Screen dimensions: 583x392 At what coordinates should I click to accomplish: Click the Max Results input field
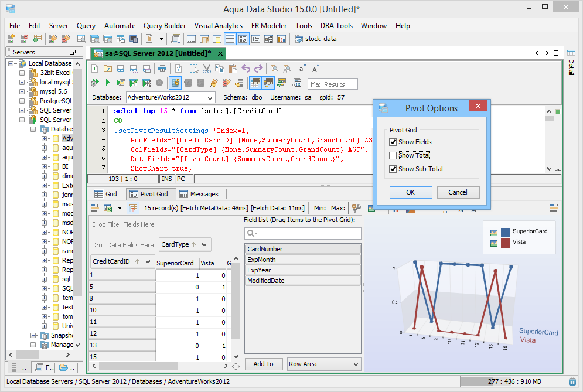coord(333,84)
